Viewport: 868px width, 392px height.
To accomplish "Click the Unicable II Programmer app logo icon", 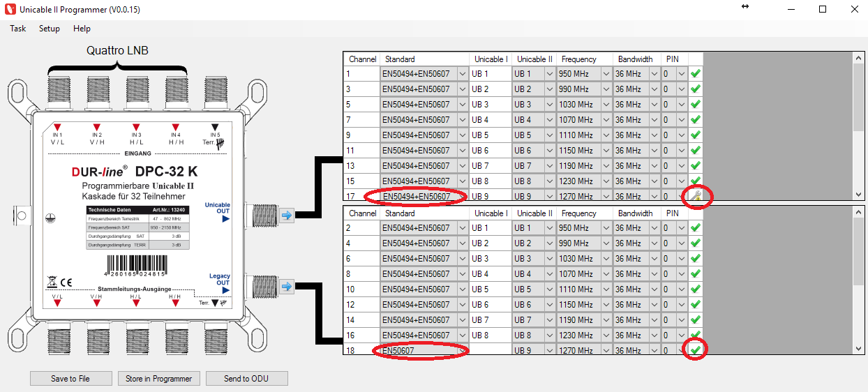I will (x=9, y=9).
